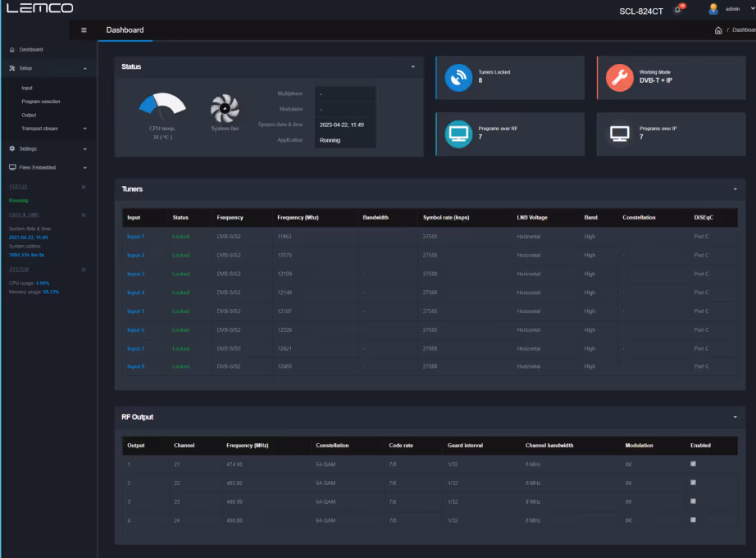Image resolution: width=756 pixels, height=558 pixels.
Task: Click the Application Running status field
Action: [344, 140]
